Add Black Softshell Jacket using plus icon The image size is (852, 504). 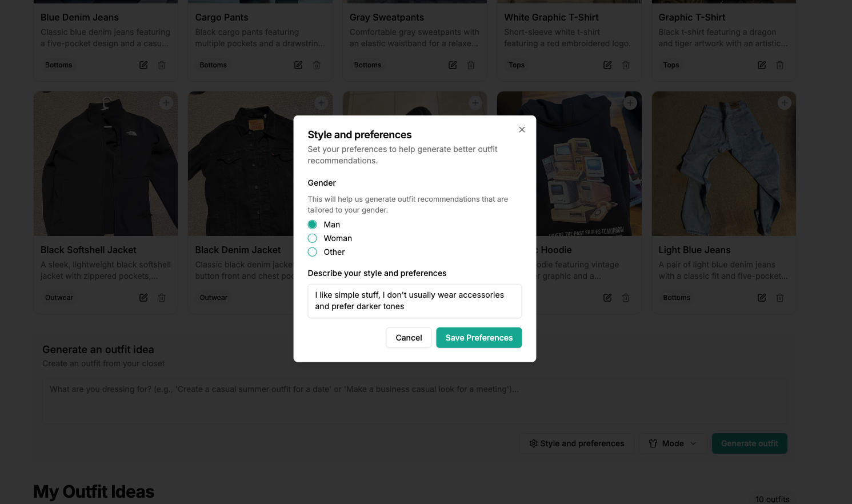click(166, 103)
